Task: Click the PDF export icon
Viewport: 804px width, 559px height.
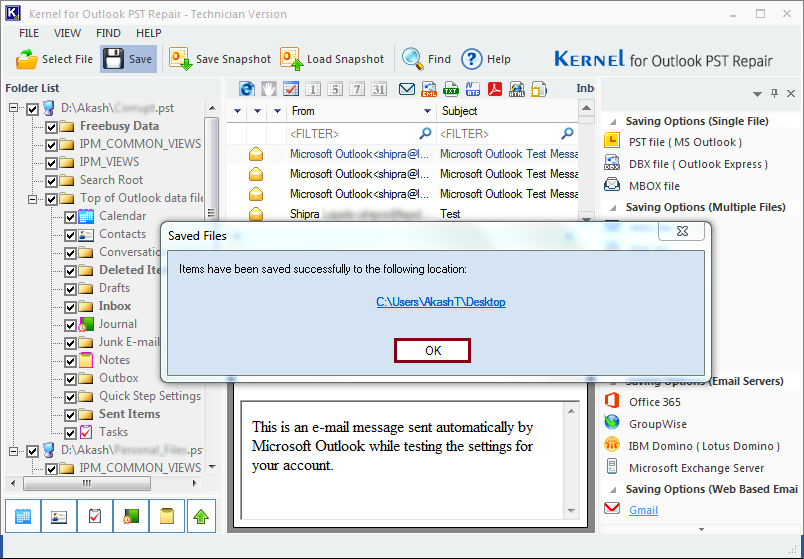Action: pos(495,89)
